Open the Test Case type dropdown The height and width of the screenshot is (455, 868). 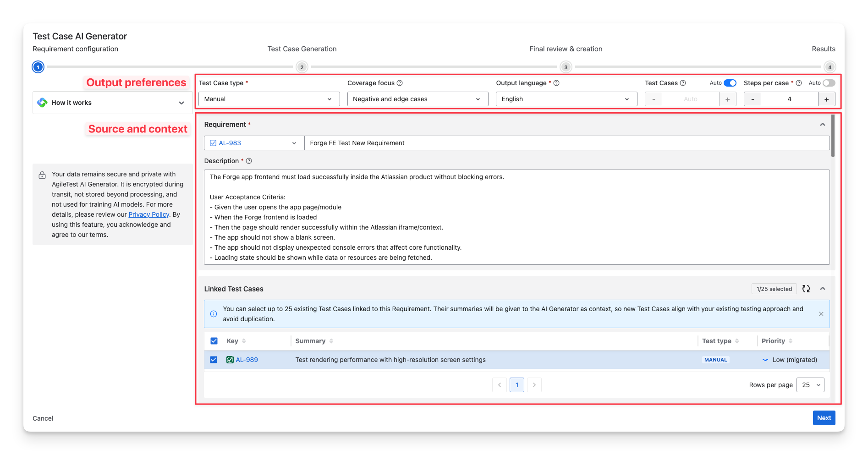(x=269, y=99)
